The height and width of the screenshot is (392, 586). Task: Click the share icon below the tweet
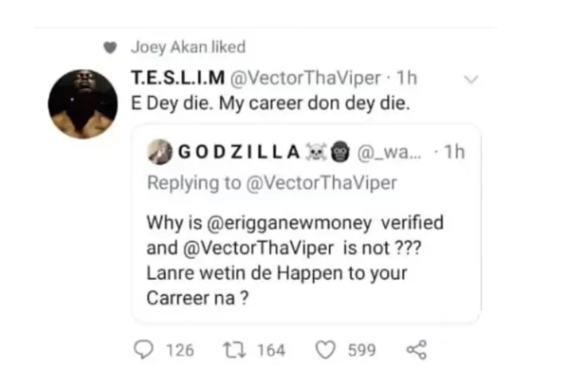416,350
